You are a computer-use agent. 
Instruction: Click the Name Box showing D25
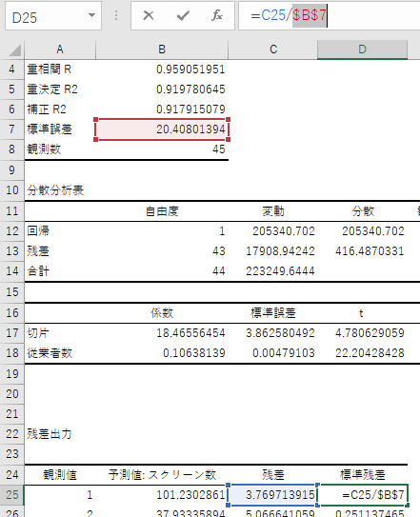click(53, 16)
